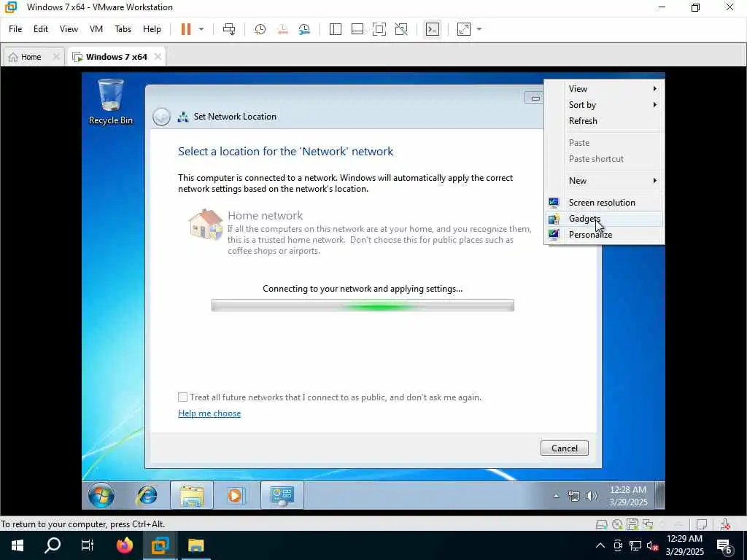The image size is (747, 560).
Task: Open the host notification center
Action: tap(724, 545)
